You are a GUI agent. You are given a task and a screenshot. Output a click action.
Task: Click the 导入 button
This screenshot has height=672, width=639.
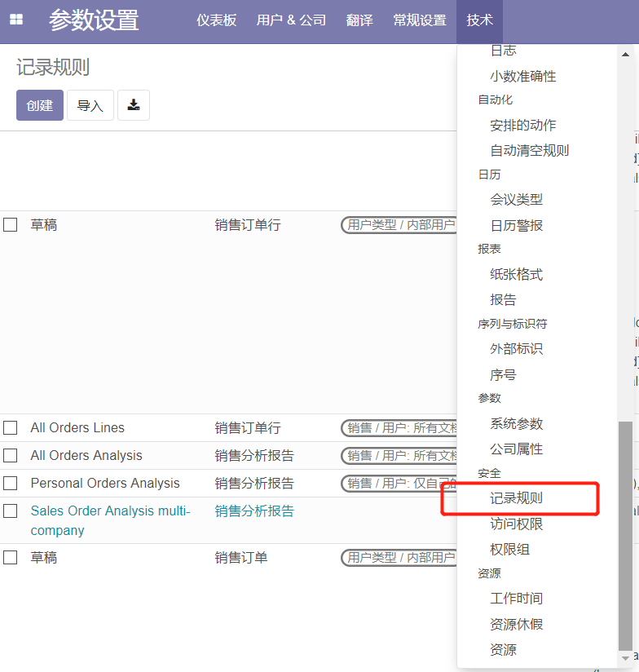click(90, 105)
